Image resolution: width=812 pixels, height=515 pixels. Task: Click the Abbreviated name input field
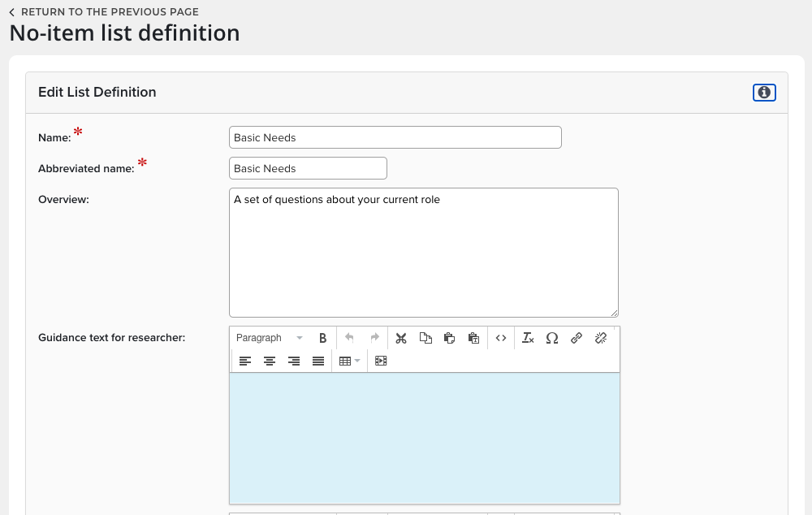(308, 168)
